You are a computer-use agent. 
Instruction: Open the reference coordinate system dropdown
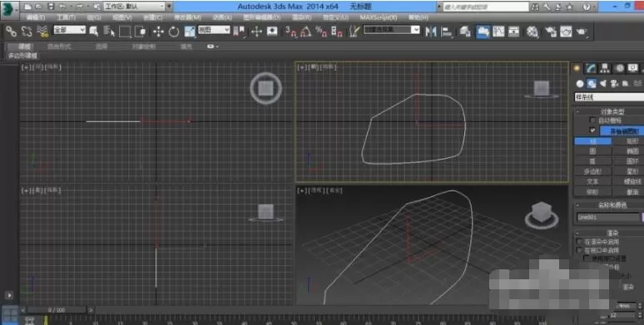(x=214, y=30)
